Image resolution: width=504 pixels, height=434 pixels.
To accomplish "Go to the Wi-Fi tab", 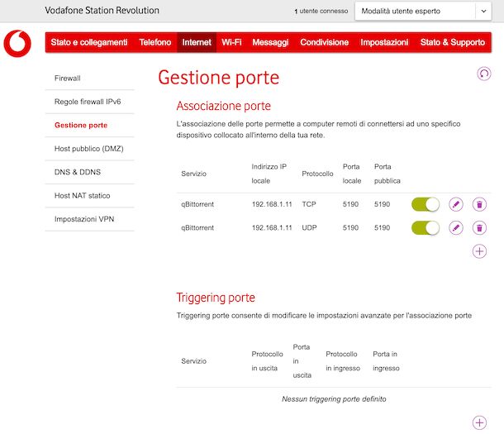I will coord(231,42).
